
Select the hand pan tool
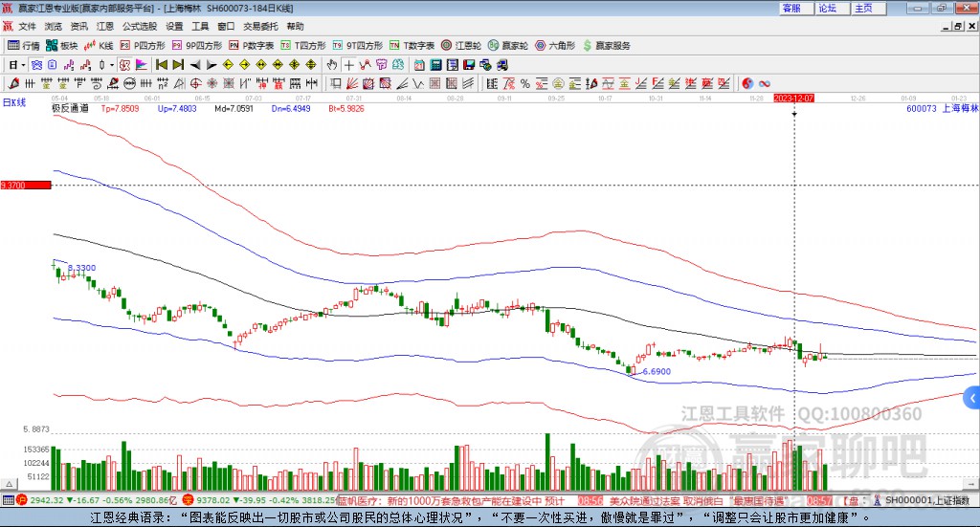(332, 65)
